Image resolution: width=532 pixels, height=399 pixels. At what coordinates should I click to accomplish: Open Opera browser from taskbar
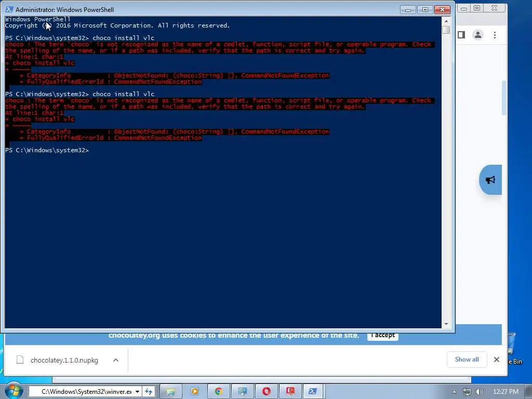point(267,392)
